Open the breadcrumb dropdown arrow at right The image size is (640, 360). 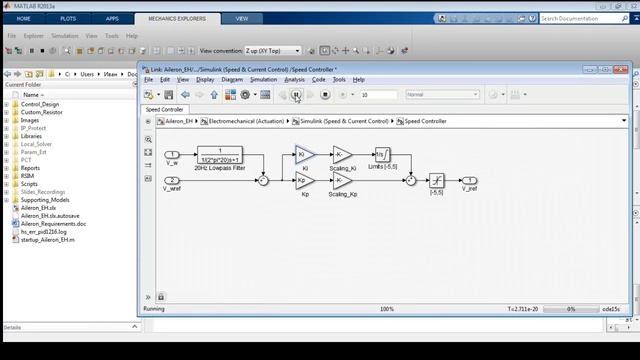coord(624,121)
